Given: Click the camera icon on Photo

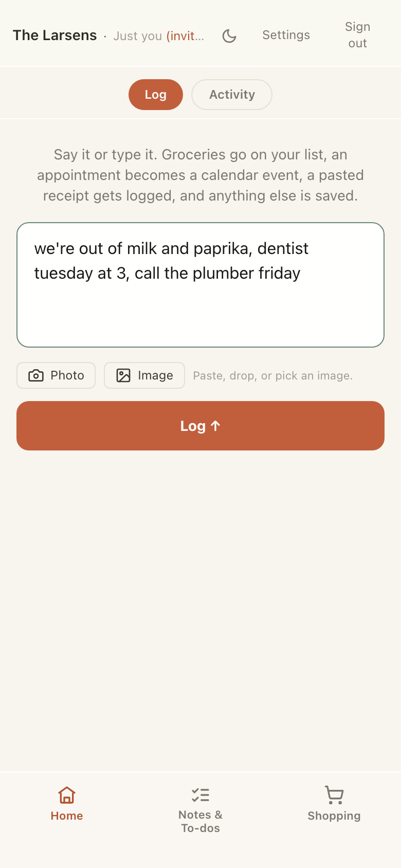Looking at the screenshot, I should coord(36,375).
